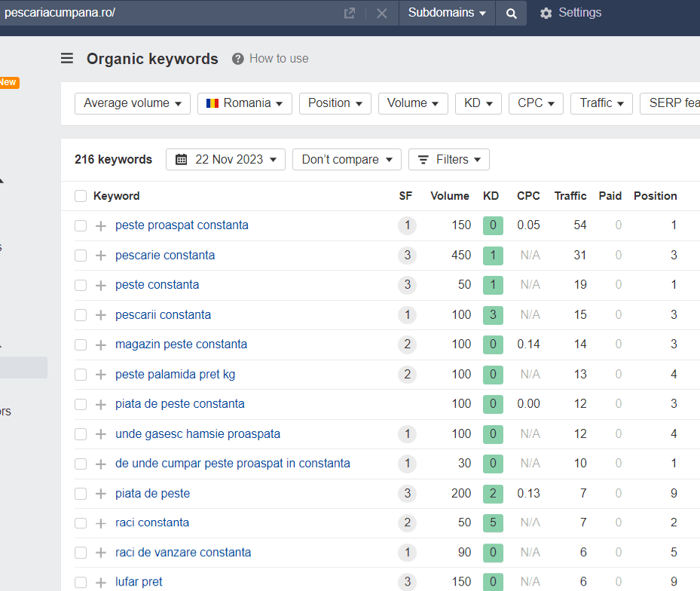Click plus icon next to raci constanta
This screenshot has width=700, height=591.
(101, 523)
